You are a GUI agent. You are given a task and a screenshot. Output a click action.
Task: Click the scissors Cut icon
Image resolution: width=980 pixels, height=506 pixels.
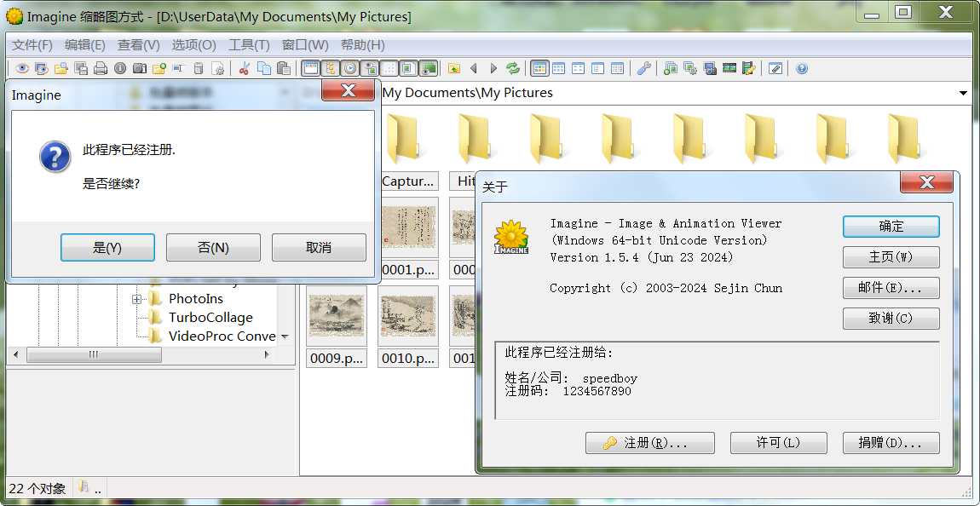coord(245,68)
